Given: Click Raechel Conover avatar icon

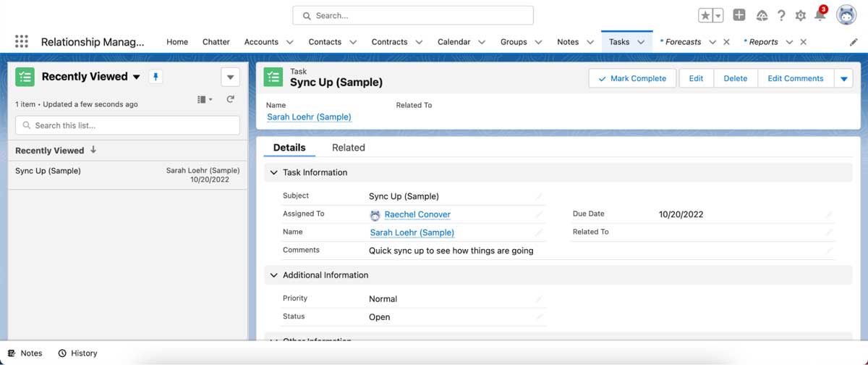Looking at the screenshot, I should (375, 215).
